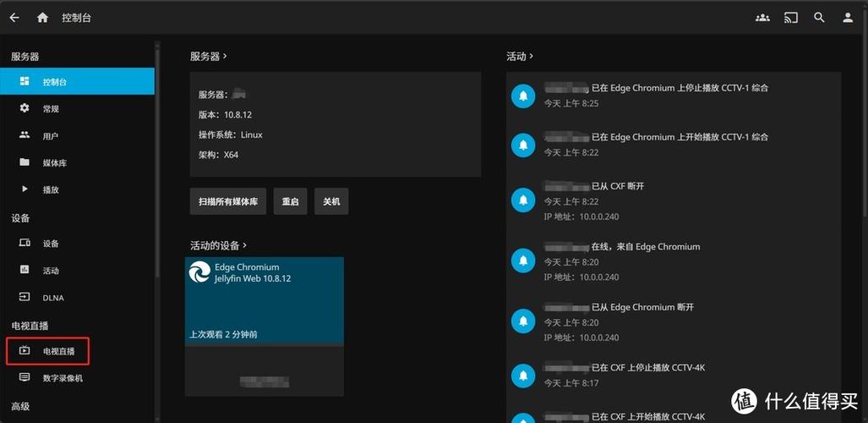Click bell icon for 已从 Edge Chromium 断开
Viewport: 868px width, 423px height.
[523, 321]
